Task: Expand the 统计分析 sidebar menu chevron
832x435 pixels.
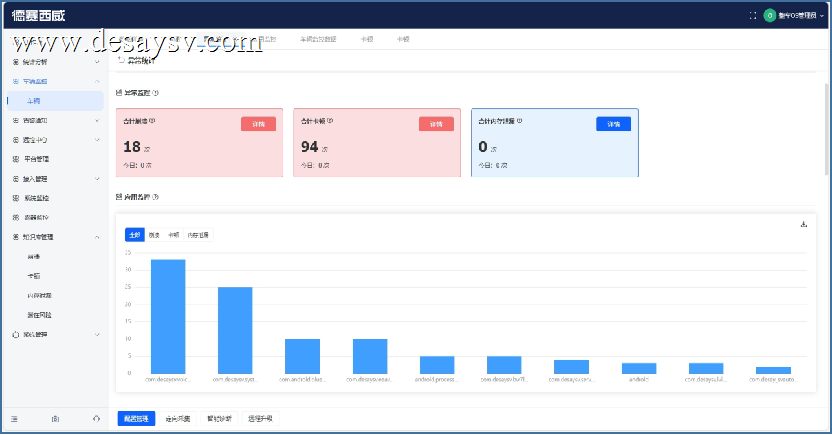Action: point(97,62)
